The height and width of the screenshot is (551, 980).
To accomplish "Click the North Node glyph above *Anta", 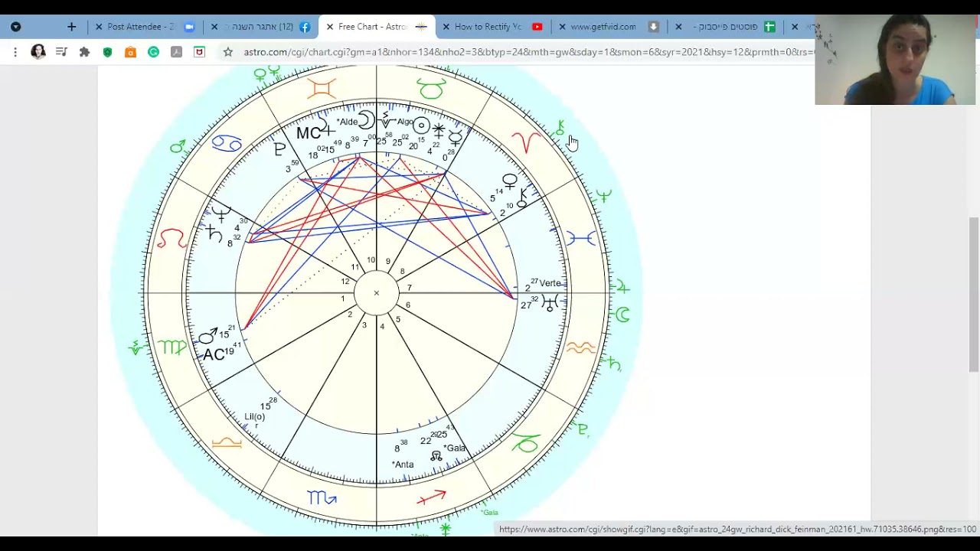I will pos(436,456).
